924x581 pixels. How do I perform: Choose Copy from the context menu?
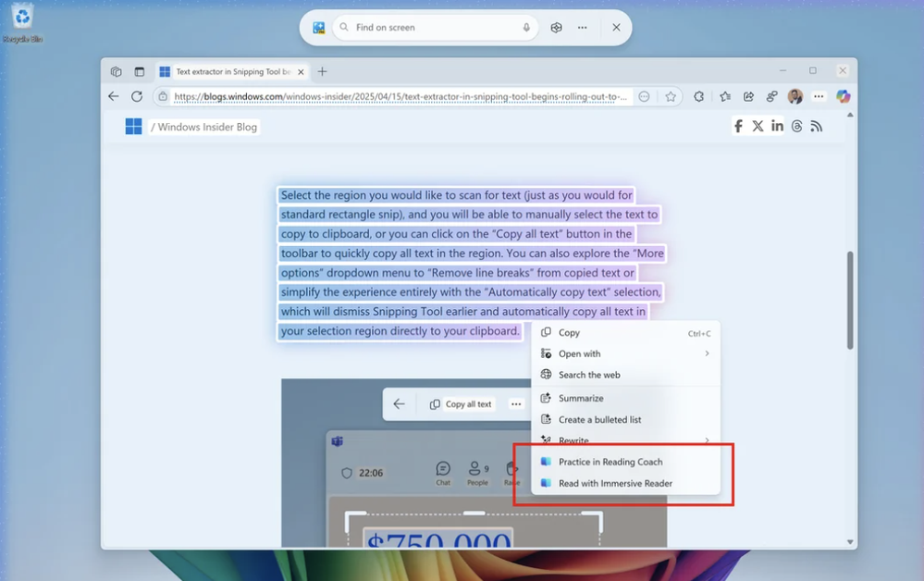626,333
